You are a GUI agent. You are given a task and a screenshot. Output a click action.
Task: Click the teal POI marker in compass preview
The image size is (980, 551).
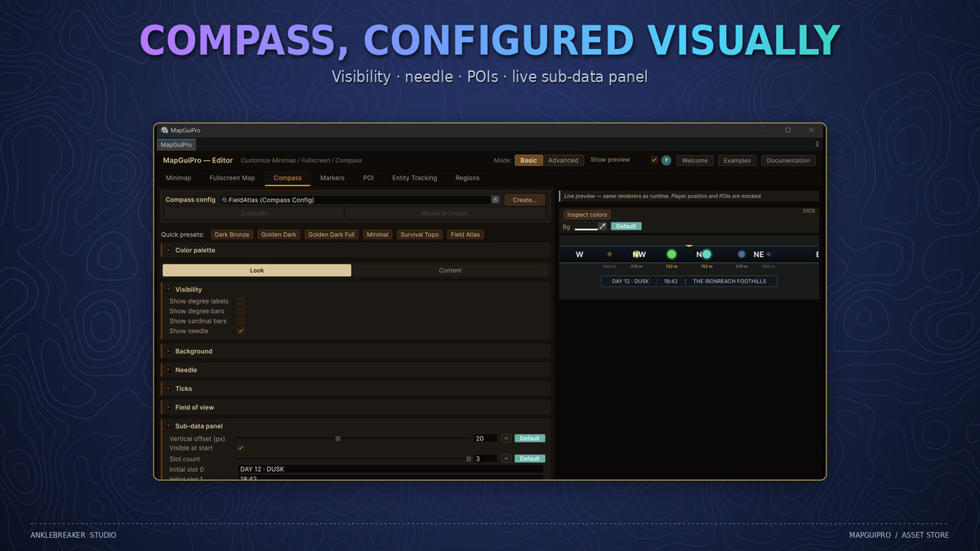[706, 255]
